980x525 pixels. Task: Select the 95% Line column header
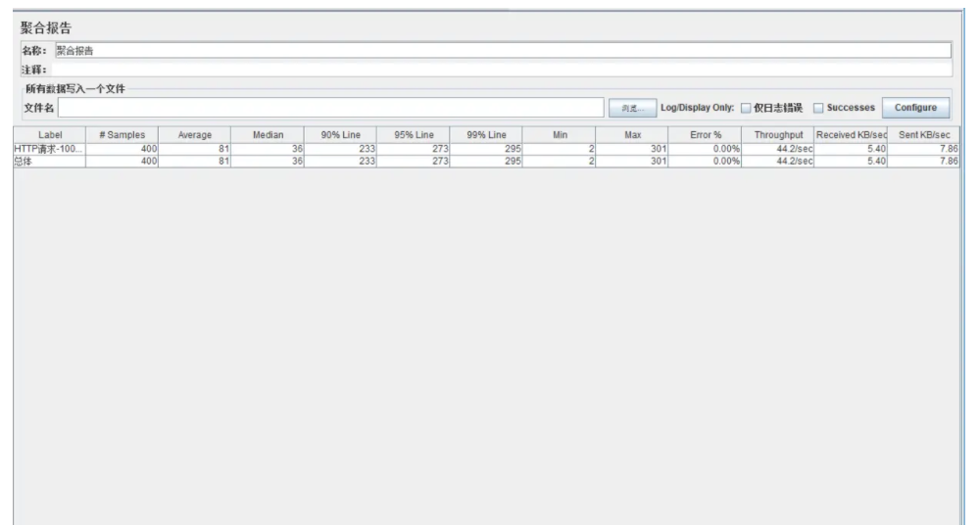coord(414,135)
